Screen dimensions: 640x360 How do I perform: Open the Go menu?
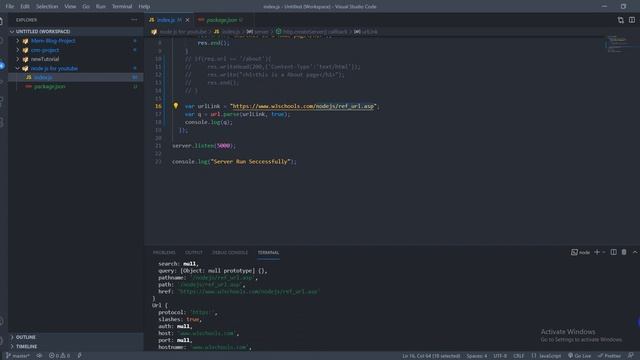tap(86, 7)
